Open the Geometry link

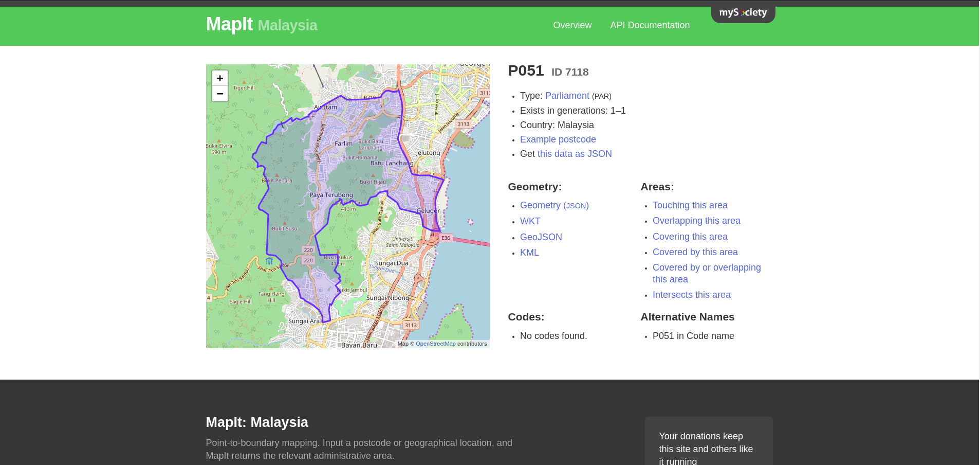point(540,205)
